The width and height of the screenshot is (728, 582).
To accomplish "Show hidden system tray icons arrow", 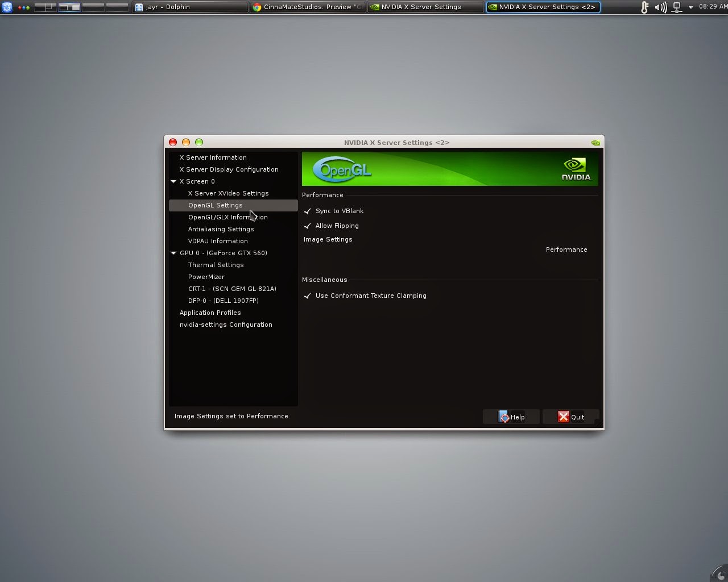I will pyautogui.click(x=691, y=7).
